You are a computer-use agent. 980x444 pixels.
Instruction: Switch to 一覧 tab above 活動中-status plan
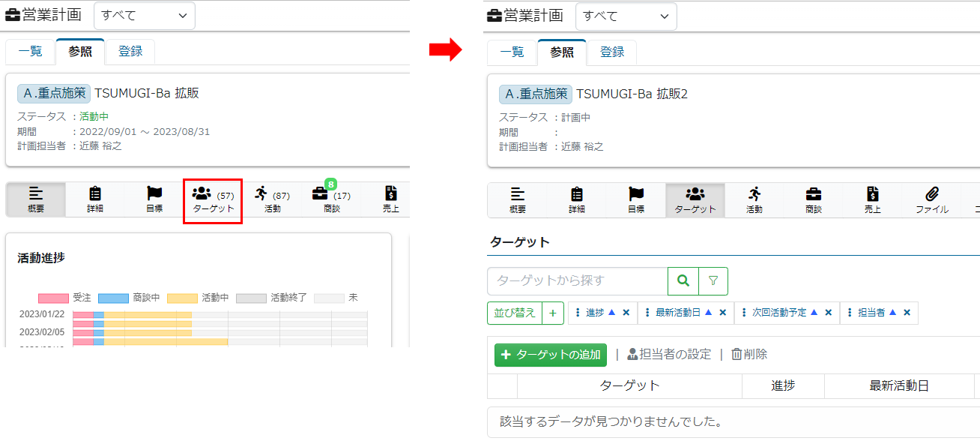(x=30, y=52)
